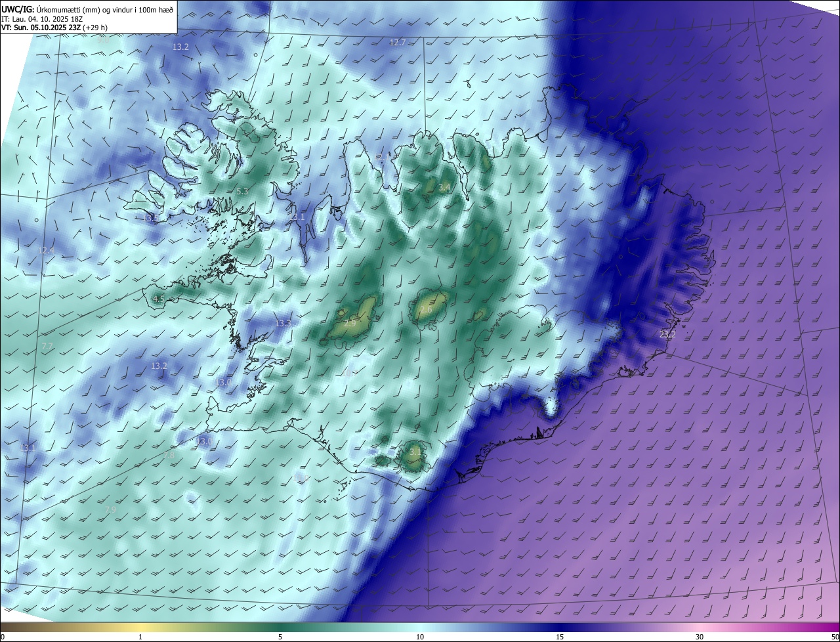Image resolution: width=840 pixels, height=642 pixels.
Task: Click the 10 tick on the colour scale
Action: [420, 637]
